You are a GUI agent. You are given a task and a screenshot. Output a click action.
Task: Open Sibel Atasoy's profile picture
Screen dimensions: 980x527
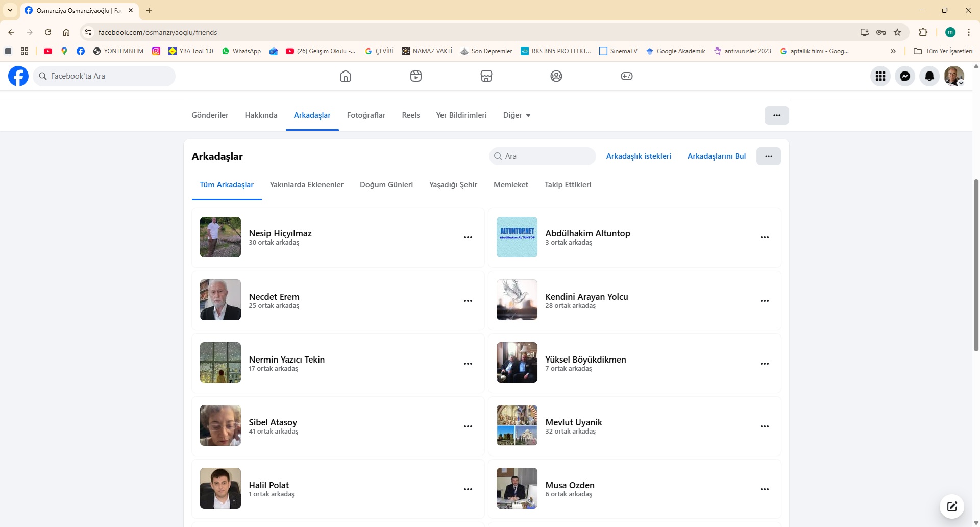[x=220, y=425]
